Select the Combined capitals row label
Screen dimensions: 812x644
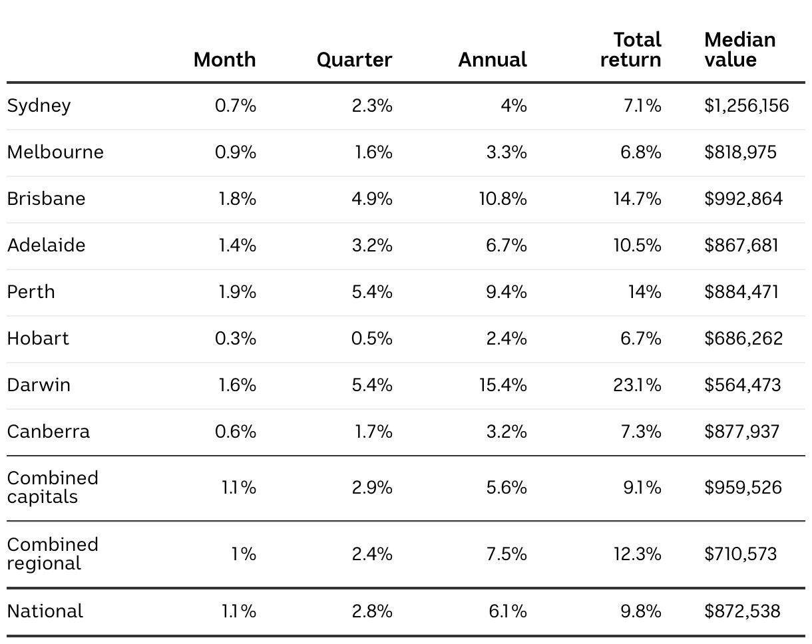click(53, 488)
